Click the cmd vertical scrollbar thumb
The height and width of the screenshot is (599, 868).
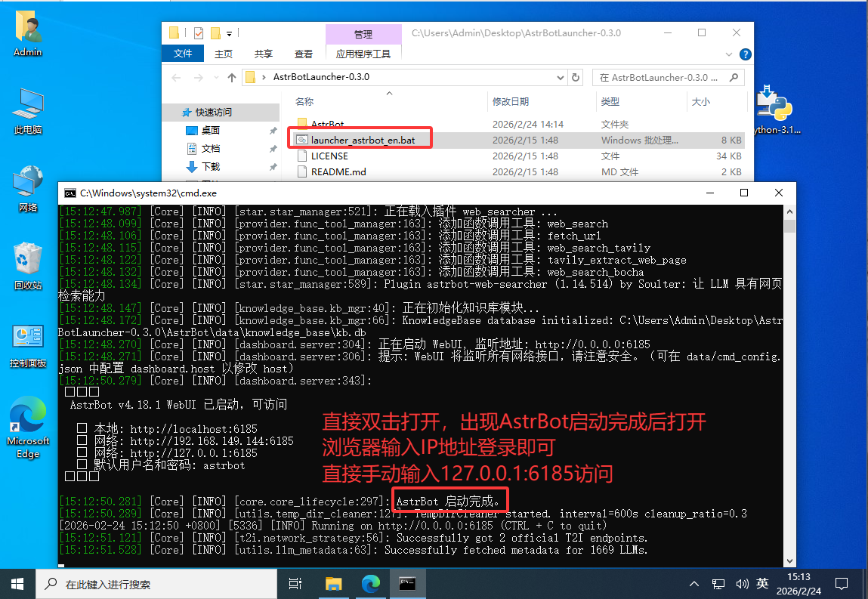(789, 225)
